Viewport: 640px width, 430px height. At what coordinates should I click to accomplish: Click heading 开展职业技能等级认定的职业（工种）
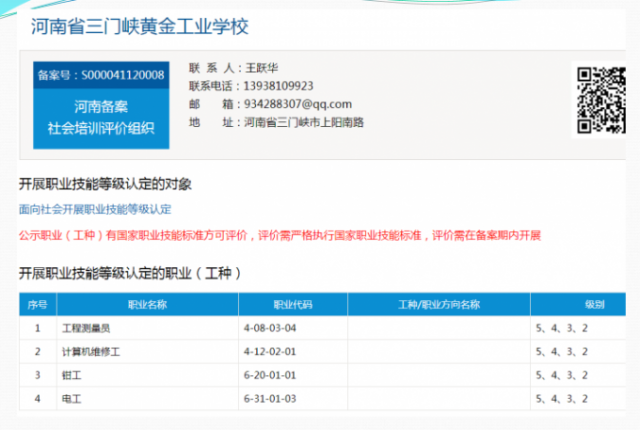pos(130,273)
